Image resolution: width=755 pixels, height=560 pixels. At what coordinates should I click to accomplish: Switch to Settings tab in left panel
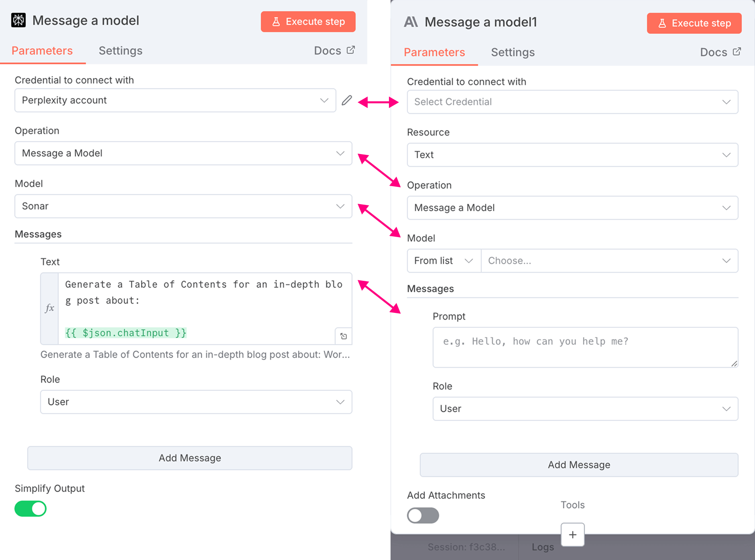click(x=120, y=51)
